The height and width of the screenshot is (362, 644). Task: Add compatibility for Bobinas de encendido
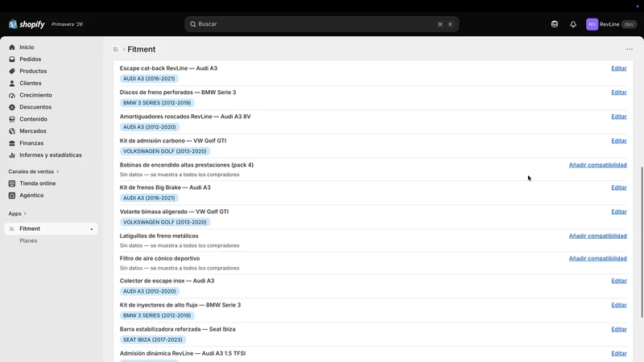coord(597,165)
